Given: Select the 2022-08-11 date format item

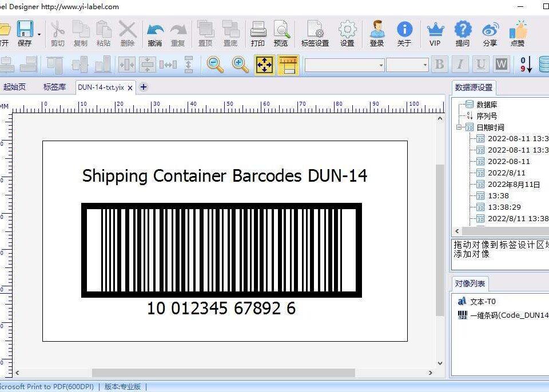Looking at the screenshot, I should point(509,162).
